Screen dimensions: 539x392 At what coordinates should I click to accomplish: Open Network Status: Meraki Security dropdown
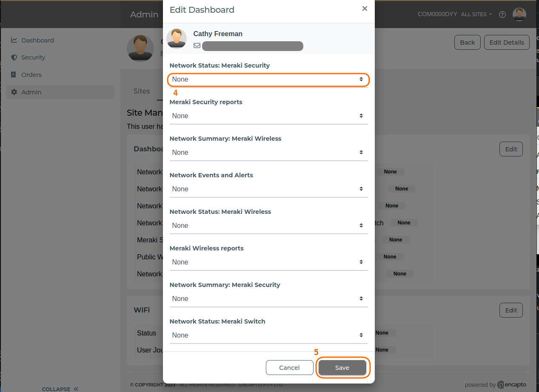pos(268,80)
